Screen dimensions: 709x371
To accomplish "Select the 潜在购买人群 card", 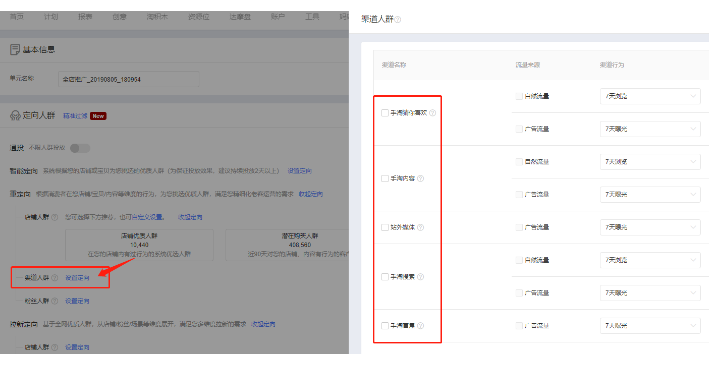I will tap(287, 245).
